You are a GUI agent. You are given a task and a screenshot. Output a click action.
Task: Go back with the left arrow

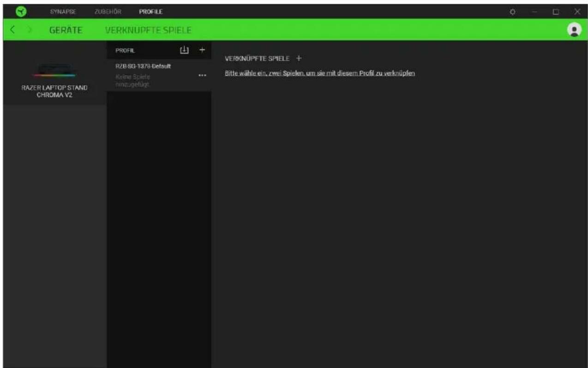point(13,30)
